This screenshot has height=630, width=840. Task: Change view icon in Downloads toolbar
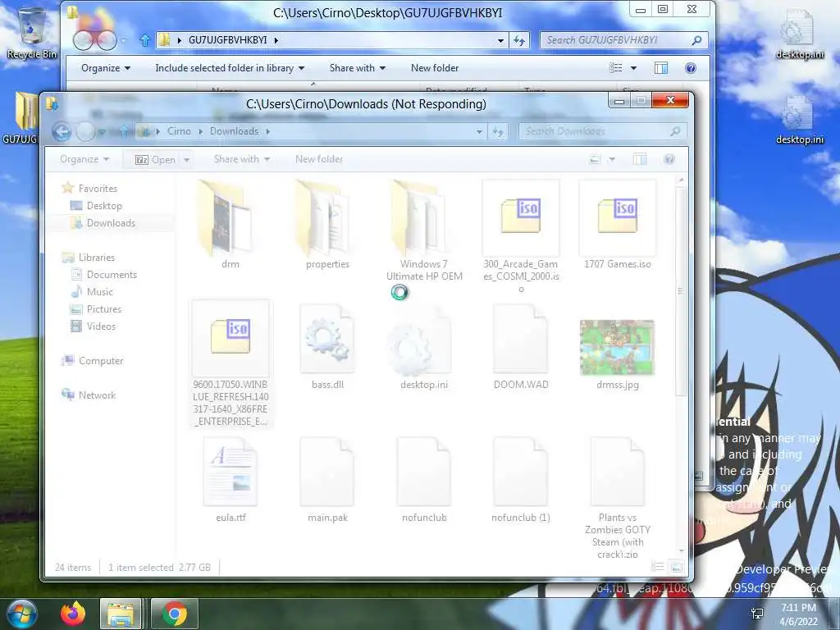coord(595,159)
